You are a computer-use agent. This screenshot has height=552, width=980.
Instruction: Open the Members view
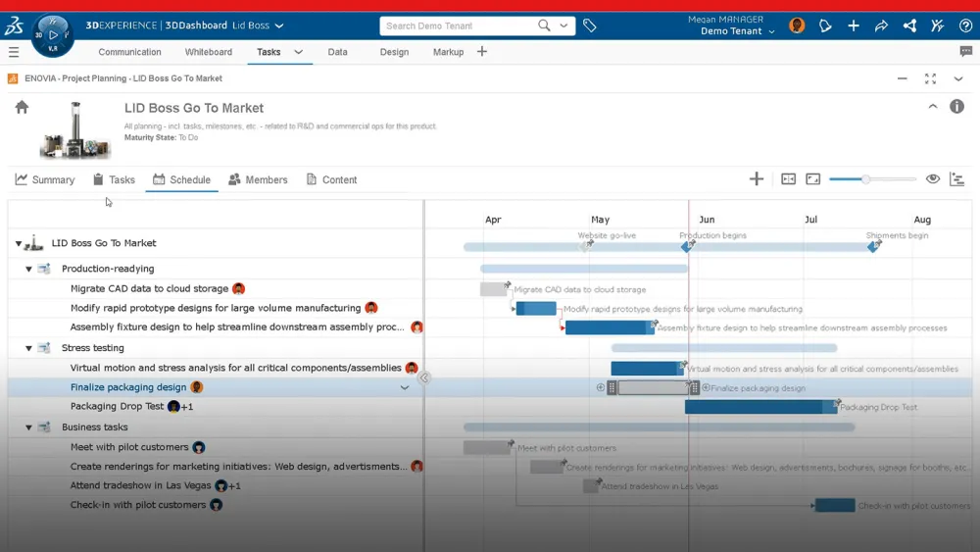[x=258, y=179]
